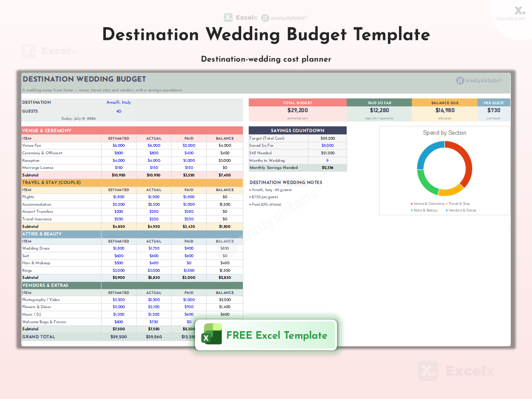Click the Venue & Ceremony legend entry
Viewport: 532px width, 399px height.
pos(427,203)
